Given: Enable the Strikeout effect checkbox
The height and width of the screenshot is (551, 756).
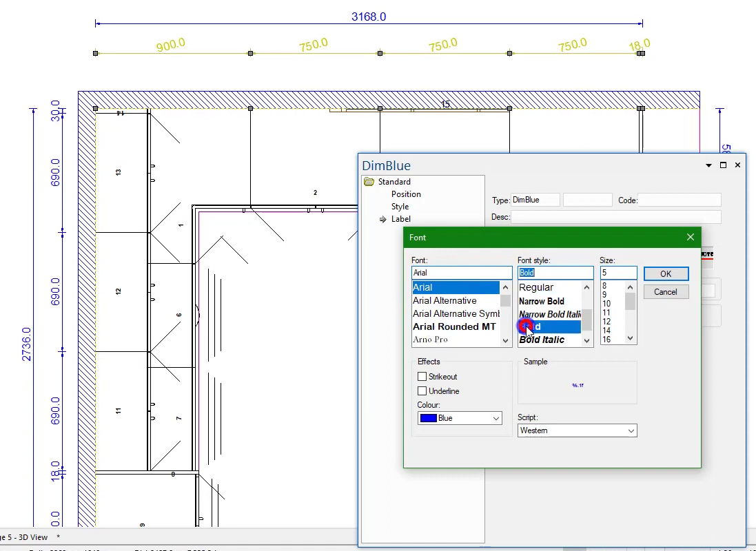Looking at the screenshot, I should click(x=422, y=377).
